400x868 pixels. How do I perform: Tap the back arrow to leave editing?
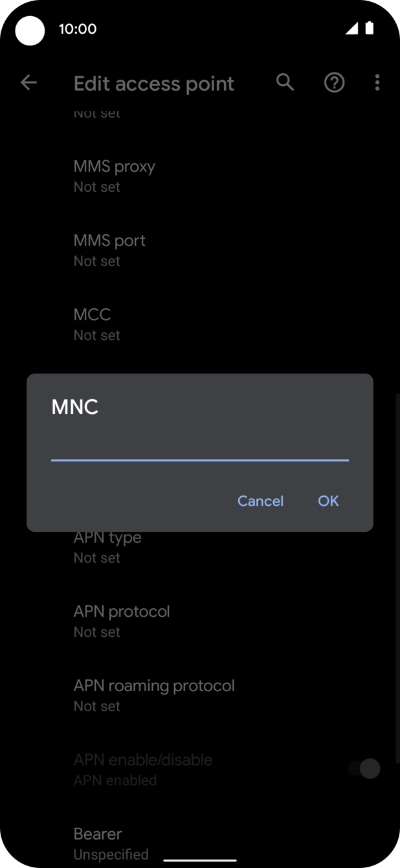pyautogui.click(x=28, y=82)
